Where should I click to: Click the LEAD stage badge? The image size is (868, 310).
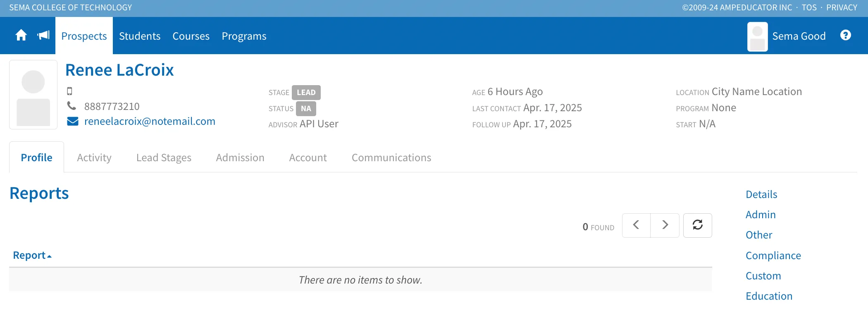[306, 93]
